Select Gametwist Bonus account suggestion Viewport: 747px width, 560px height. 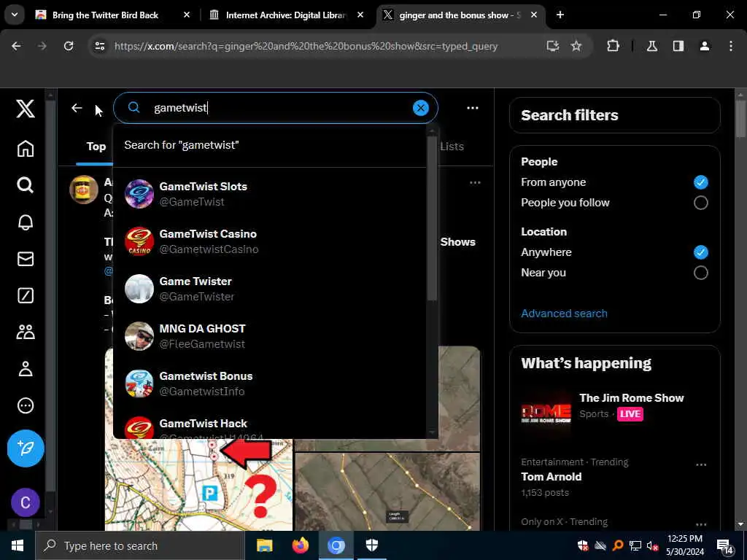point(270,384)
